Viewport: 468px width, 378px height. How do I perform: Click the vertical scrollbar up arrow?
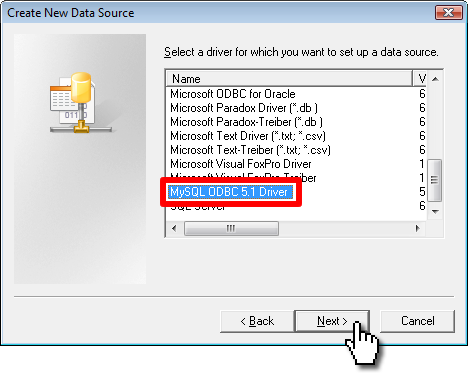(435, 79)
